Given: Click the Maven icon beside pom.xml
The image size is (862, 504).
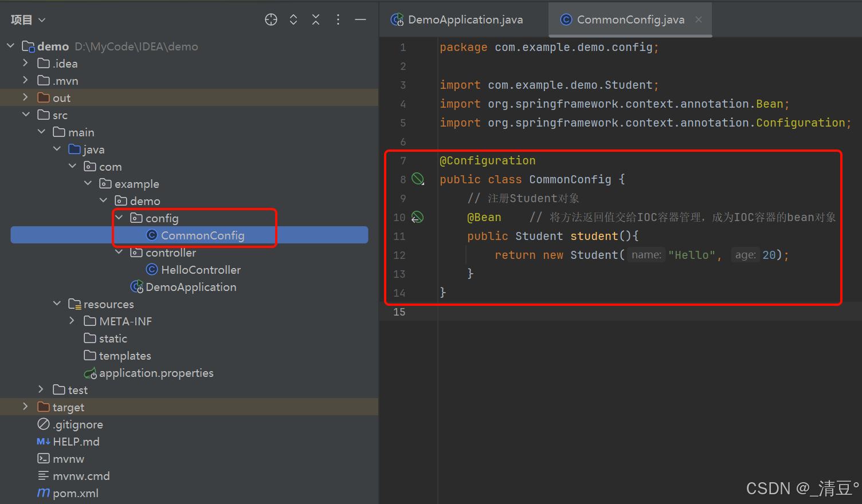Looking at the screenshot, I should coord(44,493).
